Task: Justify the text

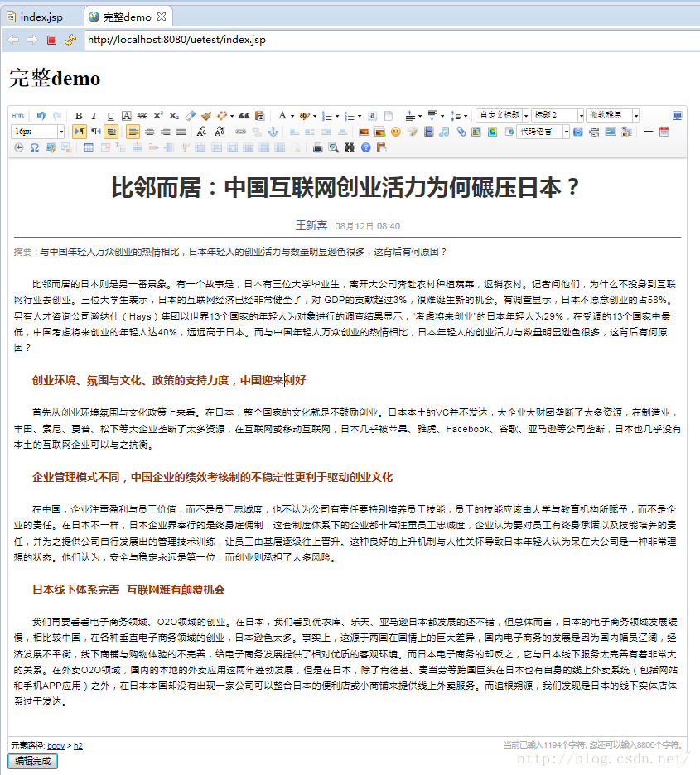Action: tap(181, 132)
